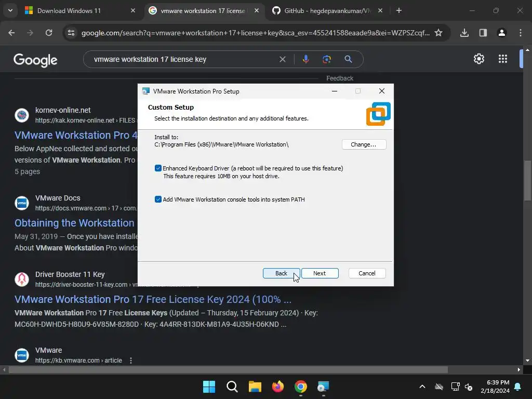The height and width of the screenshot is (399, 532).
Task: Click the scroll right arrow of horizontal scrollbar
Action: (x=519, y=369)
